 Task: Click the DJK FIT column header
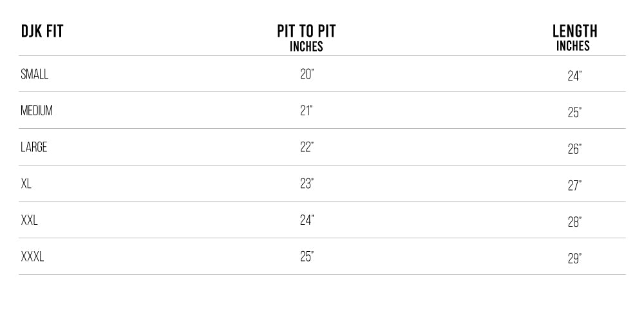[42, 31]
